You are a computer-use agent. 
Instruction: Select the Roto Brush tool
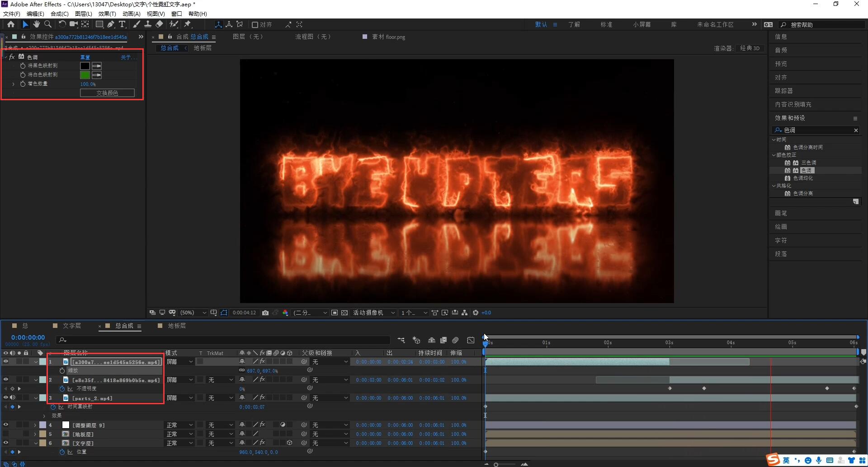tap(174, 24)
